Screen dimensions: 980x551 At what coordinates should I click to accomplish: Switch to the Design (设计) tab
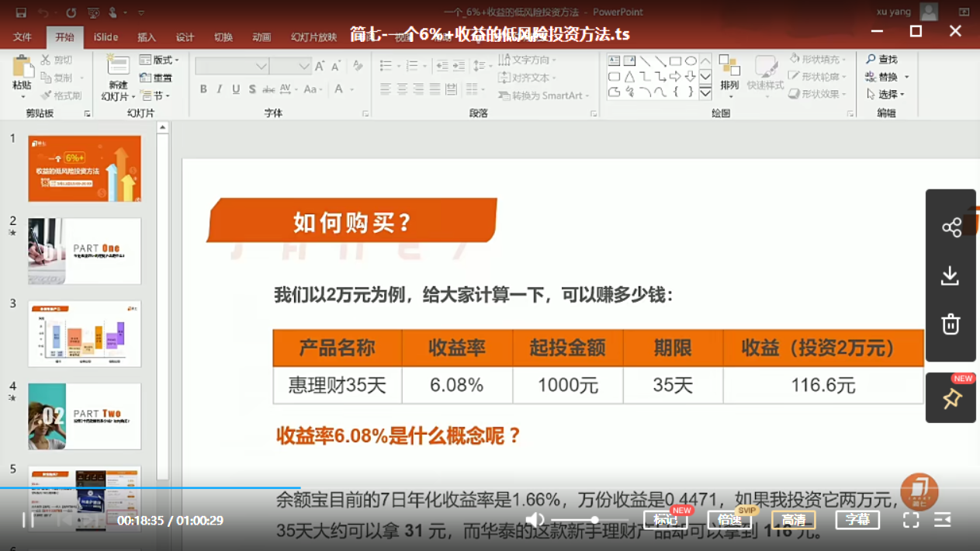pyautogui.click(x=185, y=37)
